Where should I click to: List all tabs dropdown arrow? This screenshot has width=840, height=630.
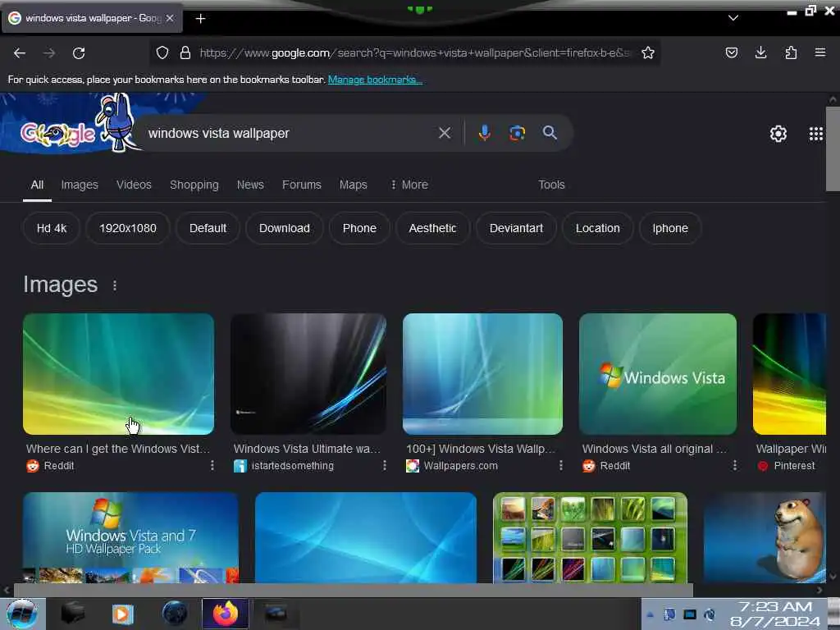tap(733, 18)
